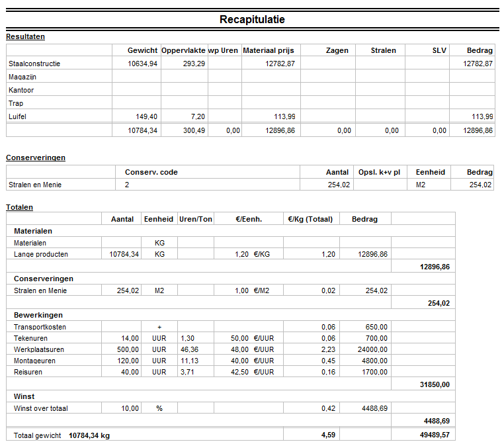Click the Winst €/Kg value 0,42
Screen dimensions: 504x442
328,408
